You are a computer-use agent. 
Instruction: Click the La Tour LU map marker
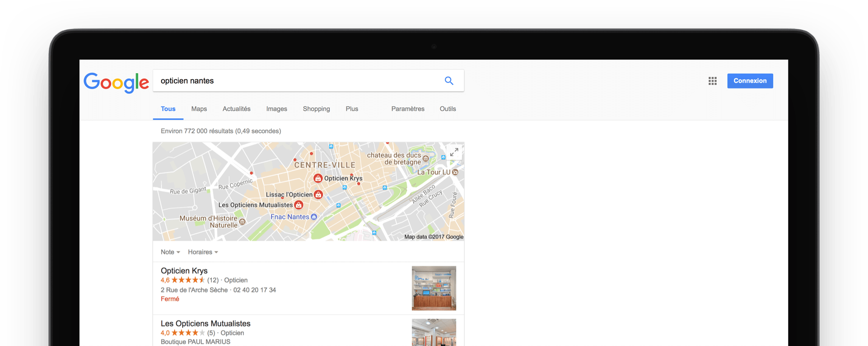pyautogui.click(x=455, y=172)
